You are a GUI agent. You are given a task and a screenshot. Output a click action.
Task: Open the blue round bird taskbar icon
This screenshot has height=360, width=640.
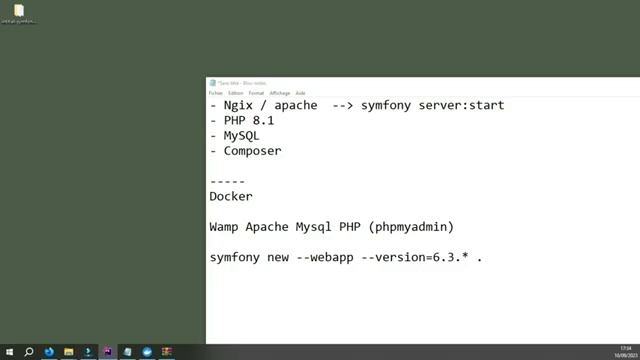click(147, 351)
